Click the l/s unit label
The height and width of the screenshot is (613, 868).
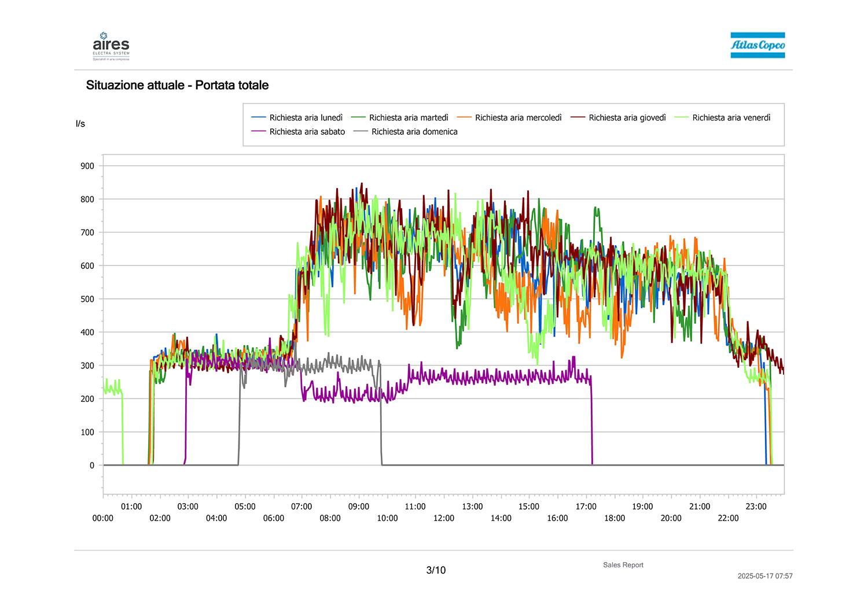[x=80, y=124]
